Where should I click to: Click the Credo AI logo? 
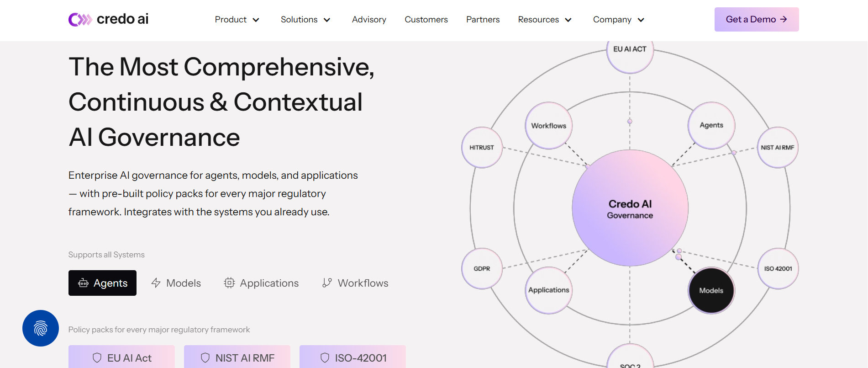(x=109, y=19)
